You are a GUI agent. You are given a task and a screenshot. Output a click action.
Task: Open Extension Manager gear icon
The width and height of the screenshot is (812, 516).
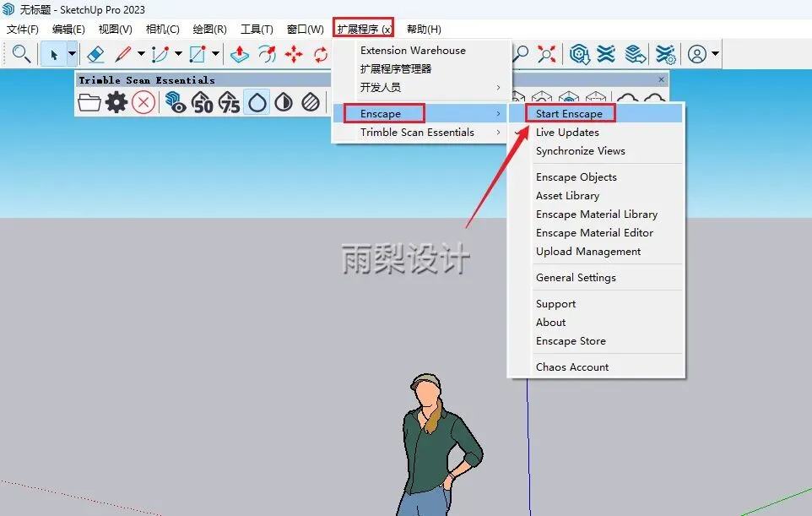coord(665,54)
